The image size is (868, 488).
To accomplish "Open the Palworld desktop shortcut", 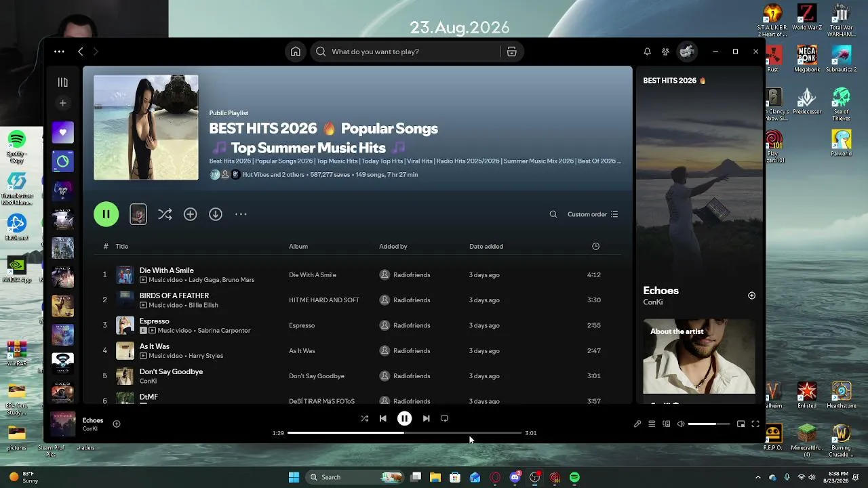I will click(841, 142).
